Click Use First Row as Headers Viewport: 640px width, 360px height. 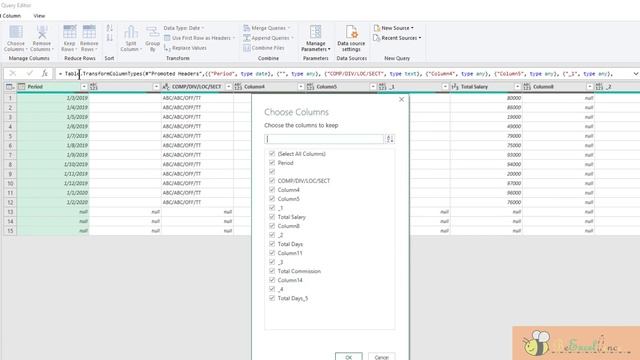tap(200, 38)
